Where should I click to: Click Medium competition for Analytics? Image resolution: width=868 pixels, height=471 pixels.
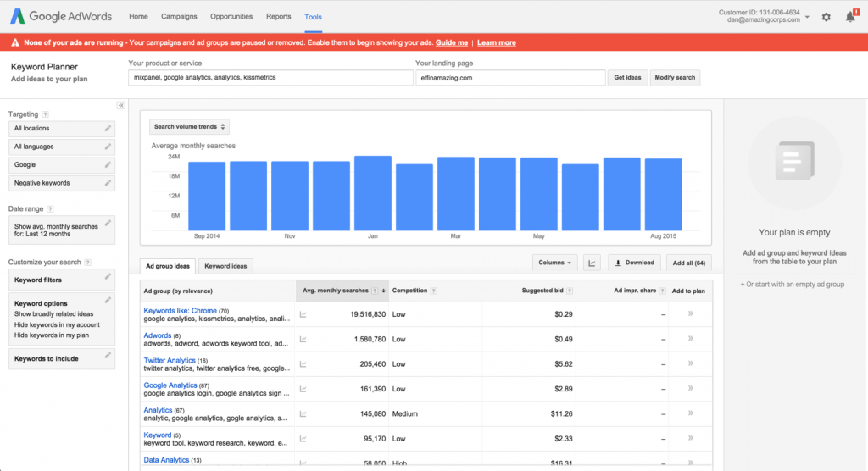click(404, 414)
